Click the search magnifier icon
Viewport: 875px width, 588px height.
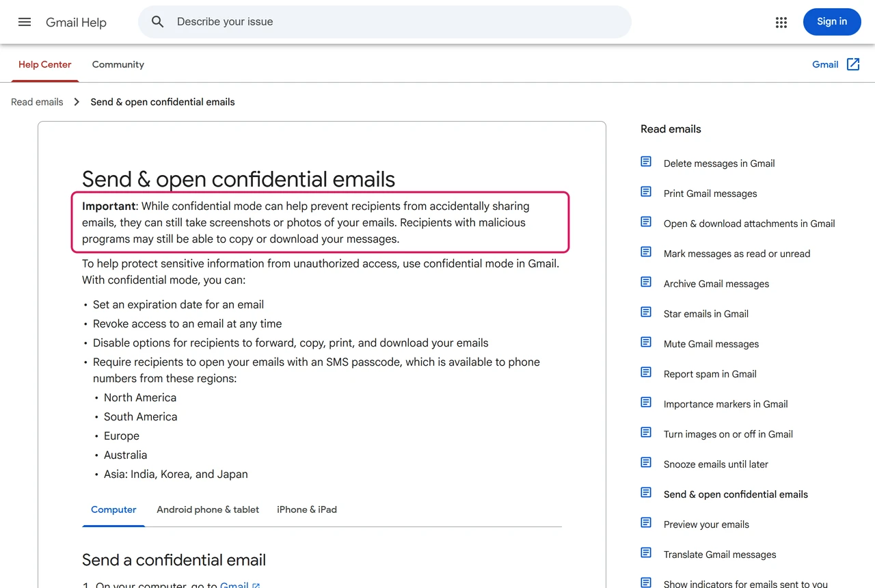click(158, 22)
